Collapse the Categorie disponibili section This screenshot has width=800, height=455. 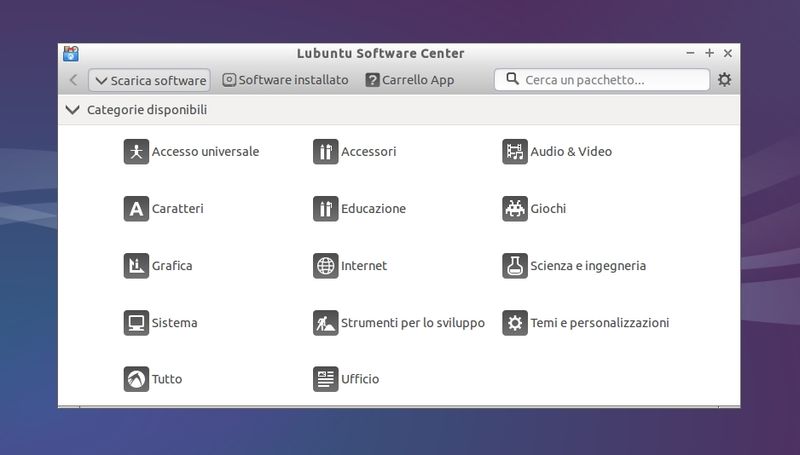coord(72,110)
